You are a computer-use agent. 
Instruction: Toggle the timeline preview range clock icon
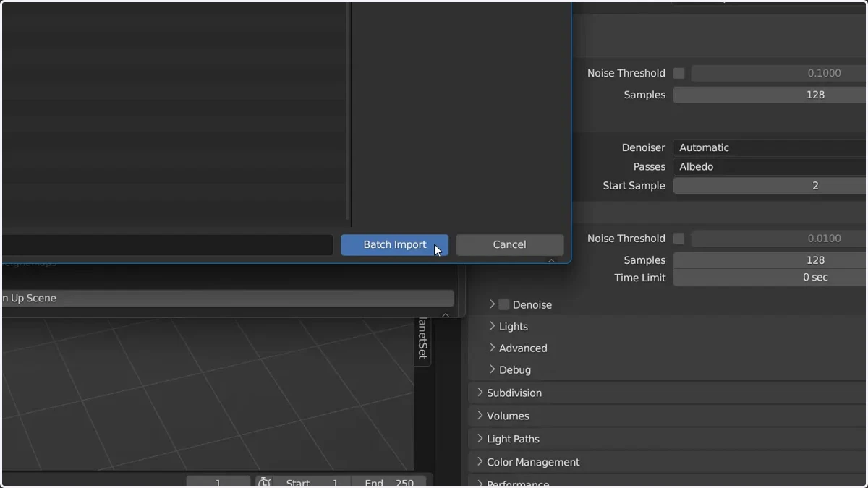(265, 482)
